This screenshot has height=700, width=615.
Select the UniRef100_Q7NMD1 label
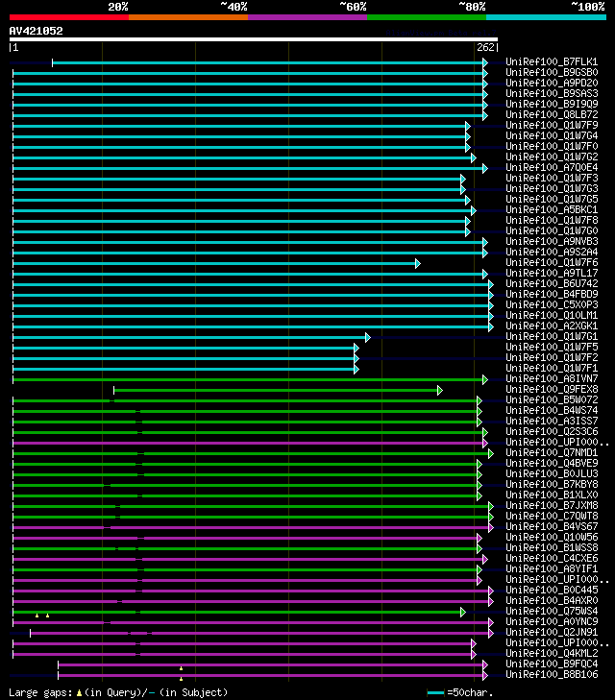click(x=552, y=452)
